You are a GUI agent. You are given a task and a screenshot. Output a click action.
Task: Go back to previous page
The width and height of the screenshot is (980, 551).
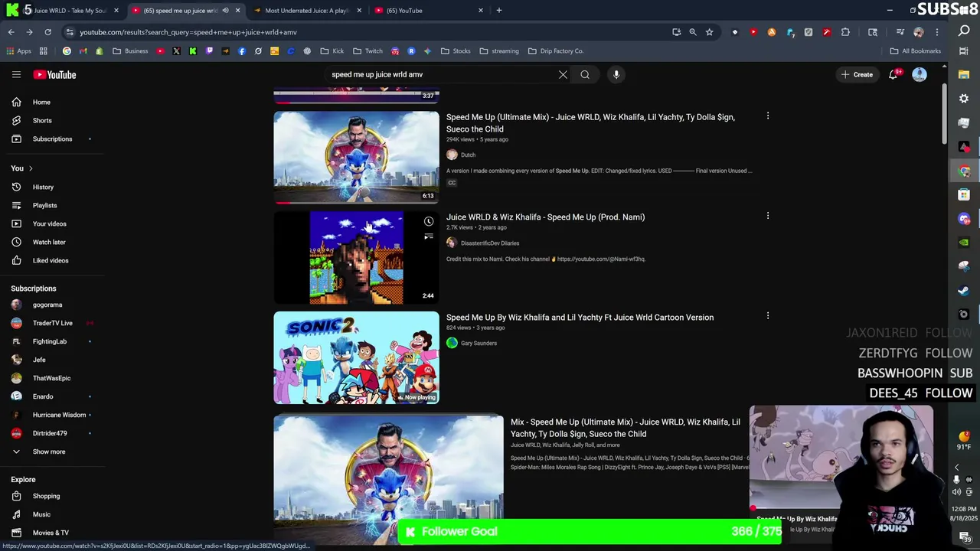pyautogui.click(x=11, y=32)
